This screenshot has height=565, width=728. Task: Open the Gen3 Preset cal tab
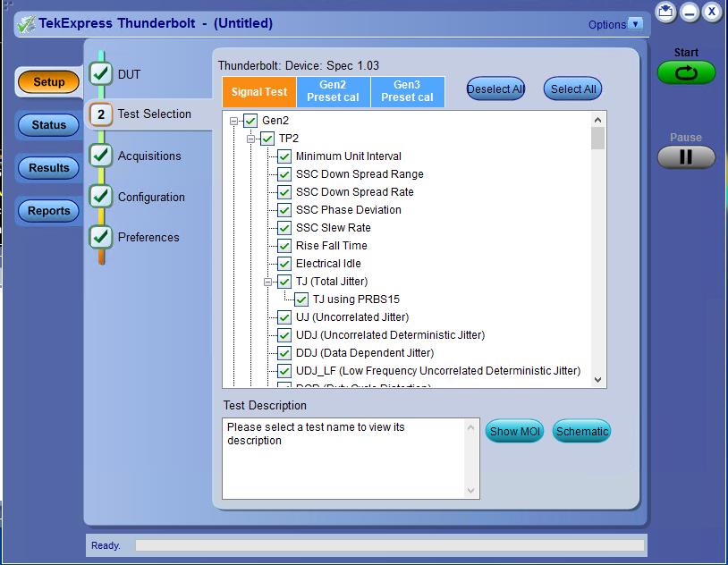tap(407, 91)
